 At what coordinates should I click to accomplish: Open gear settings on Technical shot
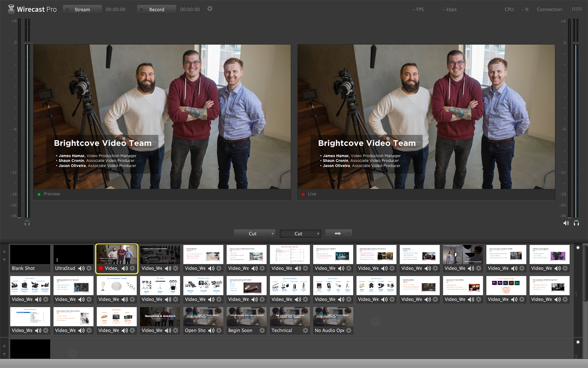[x=305, y=330]
